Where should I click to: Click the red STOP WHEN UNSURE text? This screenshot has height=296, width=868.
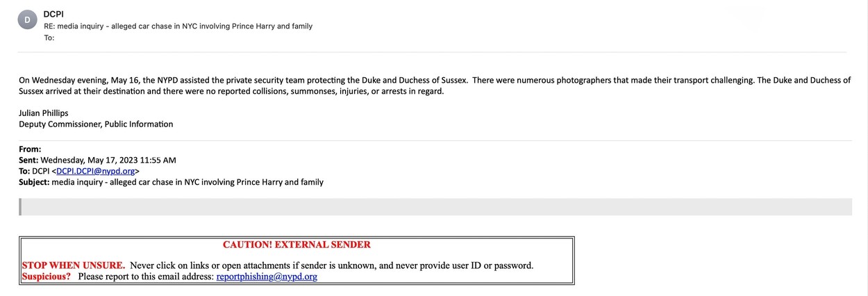(74, 265)
